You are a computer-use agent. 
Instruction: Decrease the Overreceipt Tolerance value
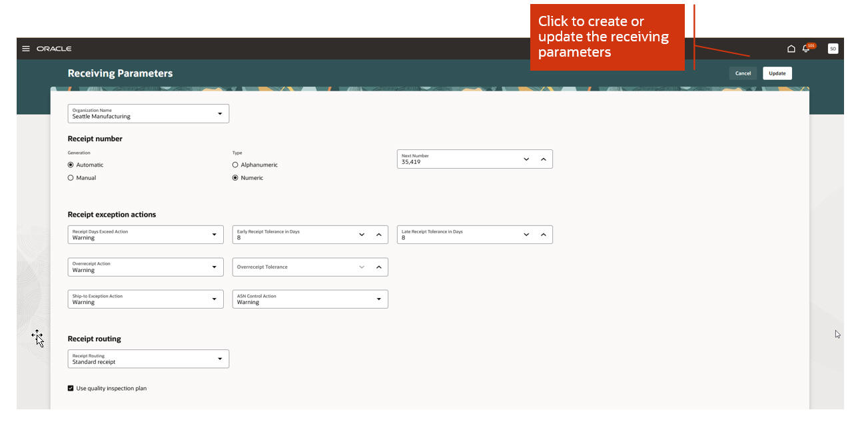(362, 267)
